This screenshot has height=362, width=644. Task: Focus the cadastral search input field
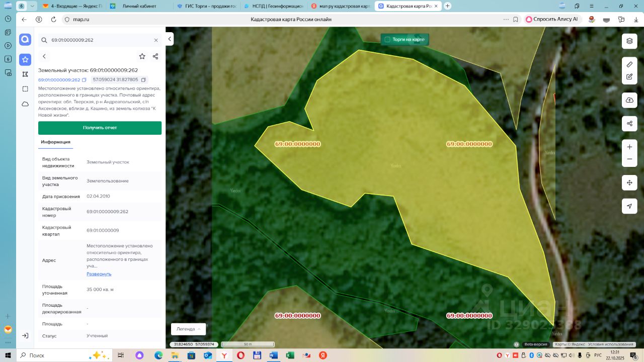pos(100,40)
